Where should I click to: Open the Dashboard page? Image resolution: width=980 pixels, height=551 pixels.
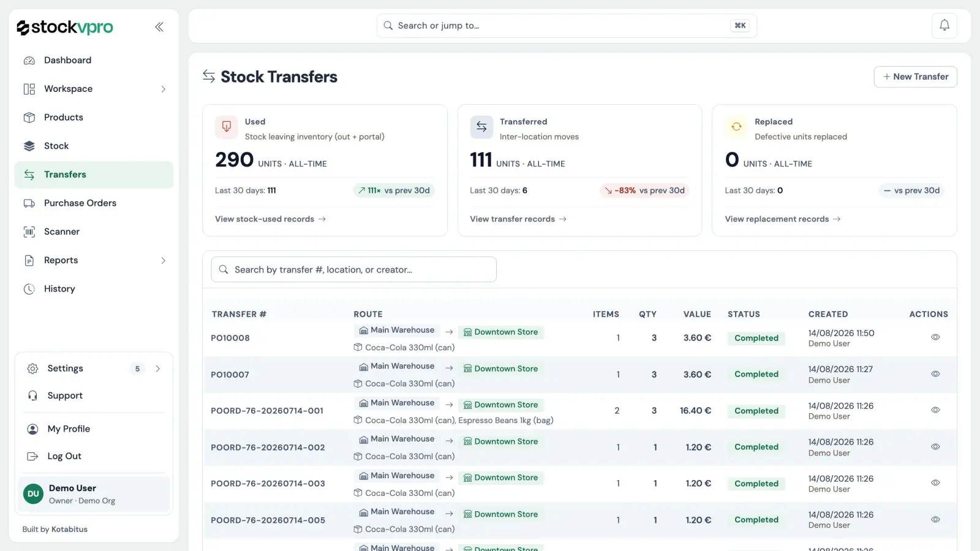pyautogui.click(x=94, y=61)
